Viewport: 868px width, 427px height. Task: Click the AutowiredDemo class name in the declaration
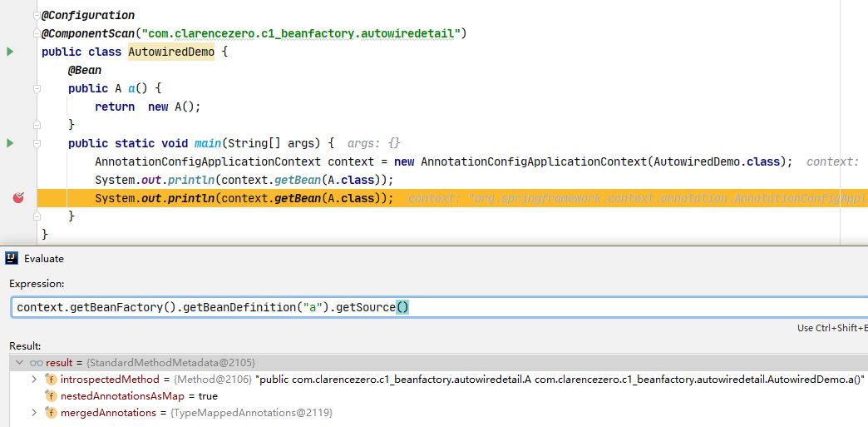pos(171,52)
